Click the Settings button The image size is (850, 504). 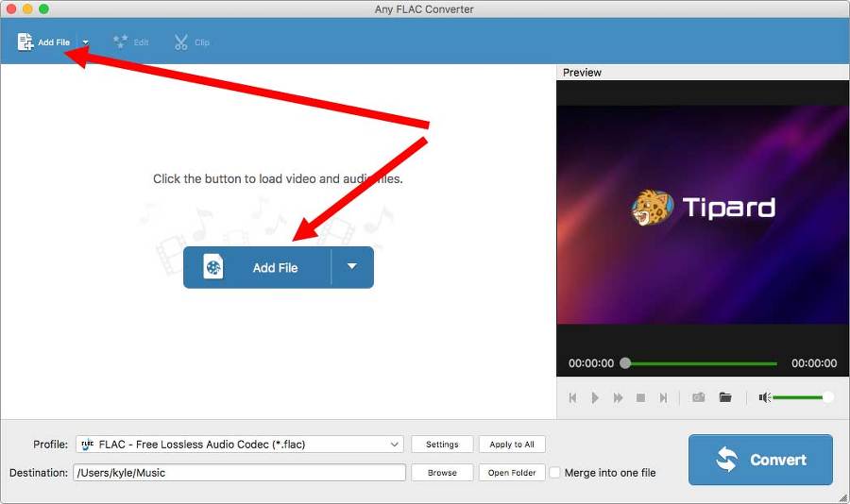(442, 444)
